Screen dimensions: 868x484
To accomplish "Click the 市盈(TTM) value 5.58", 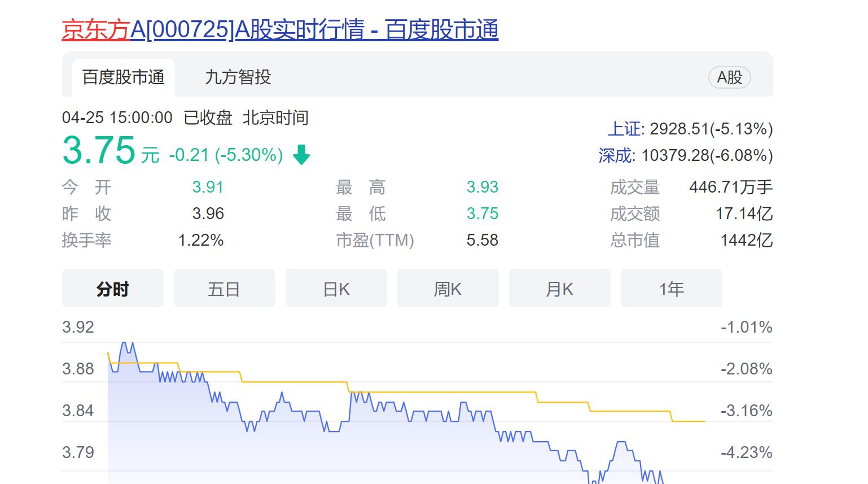I will [x=483, y=240].
